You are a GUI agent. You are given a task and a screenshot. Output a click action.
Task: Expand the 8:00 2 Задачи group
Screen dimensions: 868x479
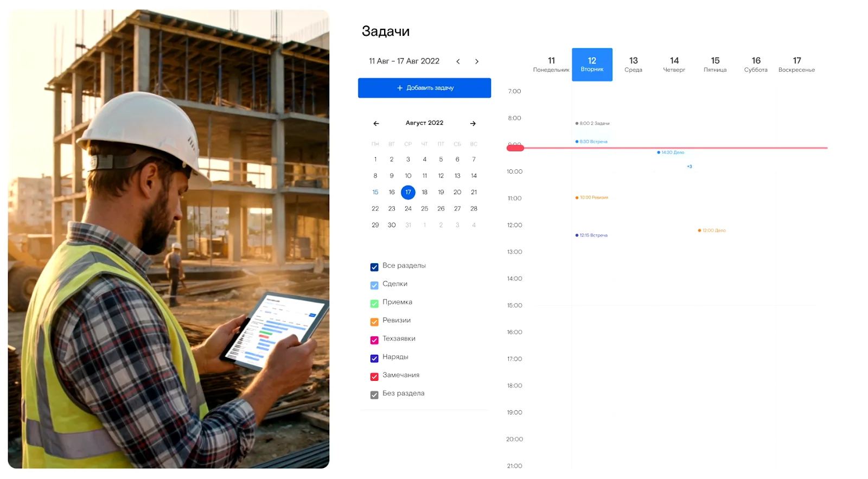tap(593, 124)
